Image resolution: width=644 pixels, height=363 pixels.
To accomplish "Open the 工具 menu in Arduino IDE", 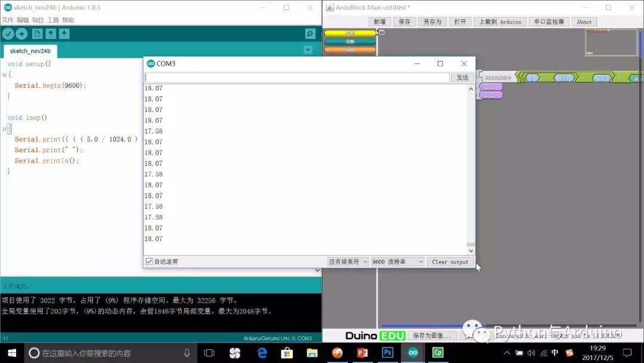I will pos(53,20).
